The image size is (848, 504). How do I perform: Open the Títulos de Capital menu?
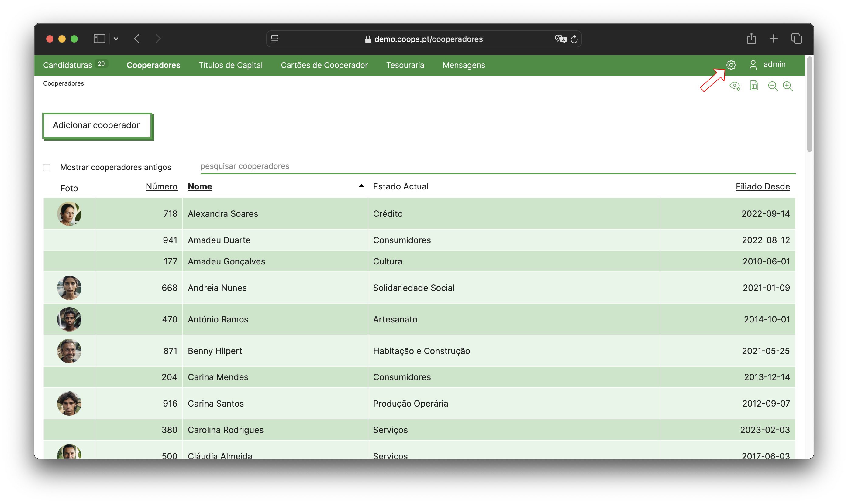coord(230,65)
